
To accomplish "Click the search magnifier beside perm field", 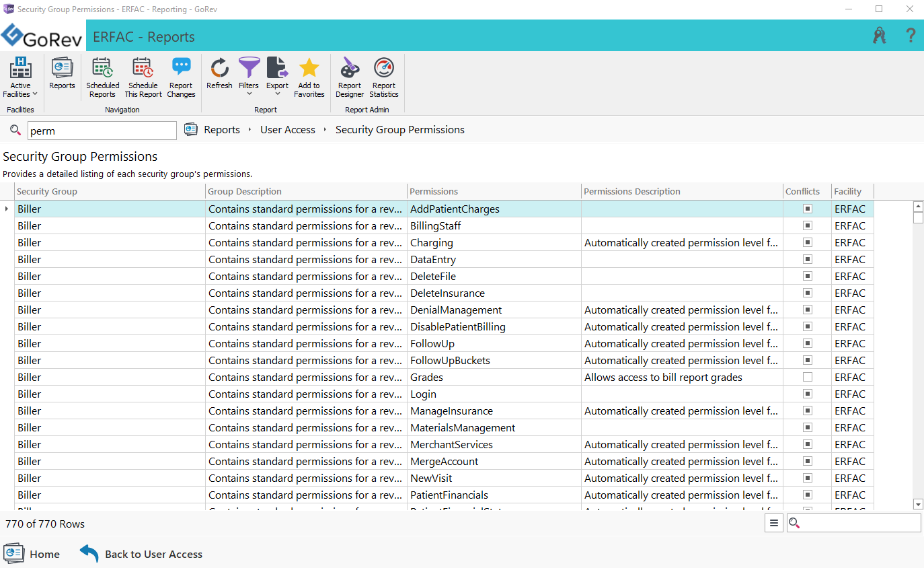I will click(x=15, y=130).
